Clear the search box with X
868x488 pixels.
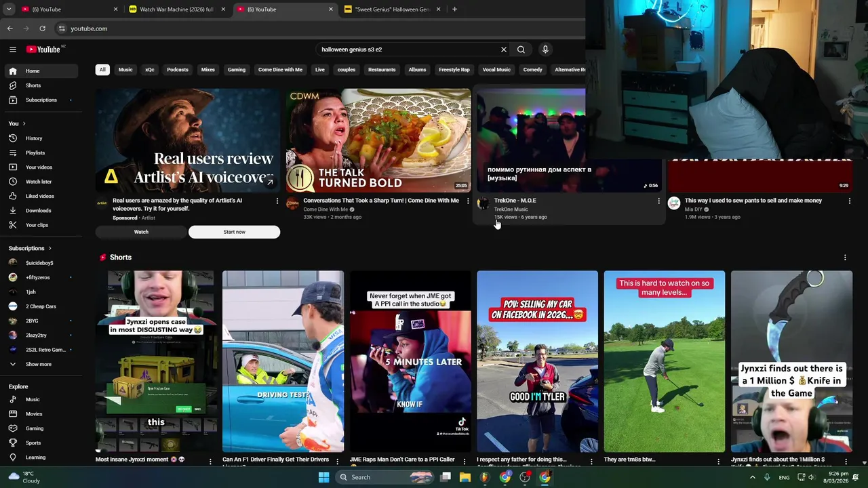(504, 49)
